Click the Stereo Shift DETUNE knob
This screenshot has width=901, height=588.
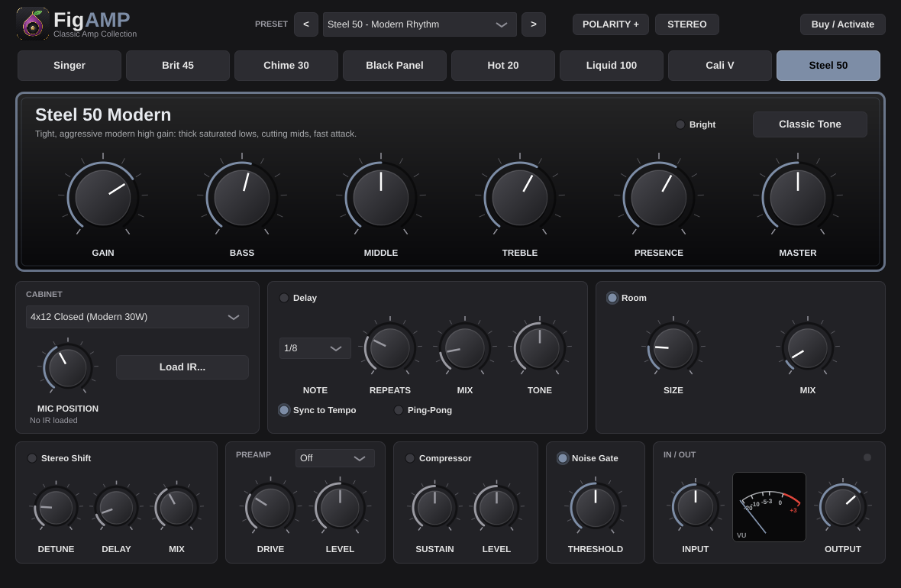(56, 508)
